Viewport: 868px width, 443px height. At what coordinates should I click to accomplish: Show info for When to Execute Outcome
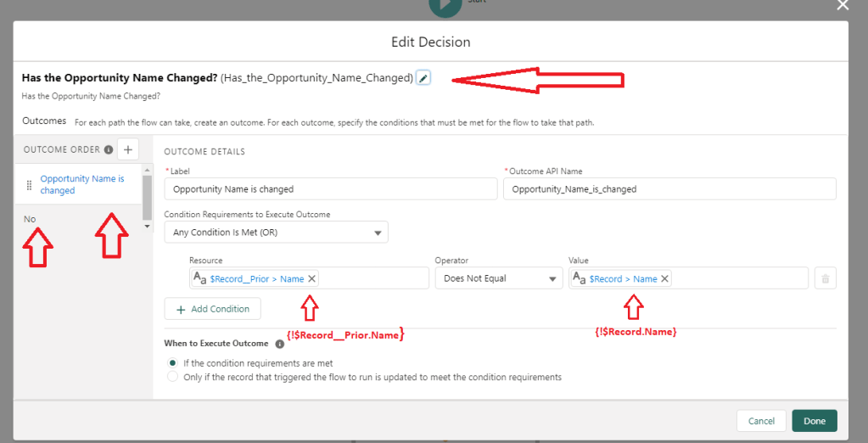coord(280,344)
